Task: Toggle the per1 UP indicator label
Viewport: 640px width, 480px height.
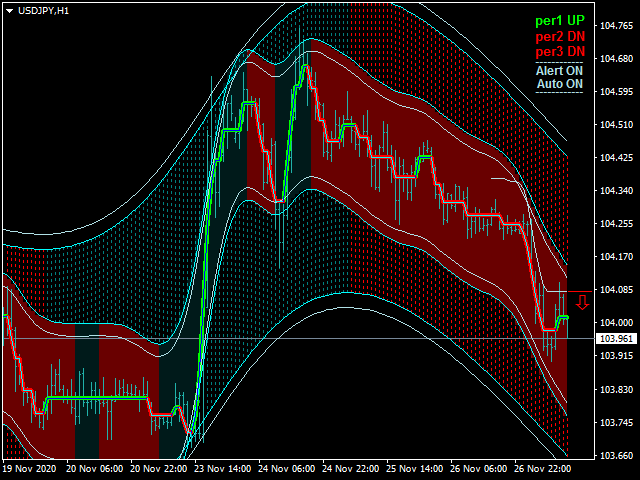Action: tap(559, 21)
